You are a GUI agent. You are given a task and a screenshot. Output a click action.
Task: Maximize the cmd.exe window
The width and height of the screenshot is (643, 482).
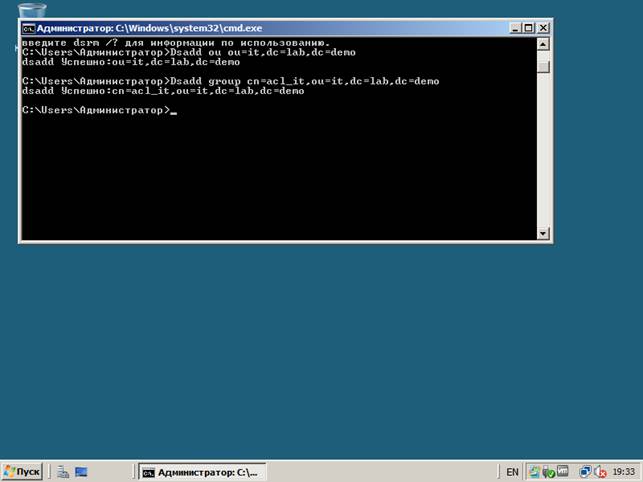pyautogui.click(x=529, y=28)
